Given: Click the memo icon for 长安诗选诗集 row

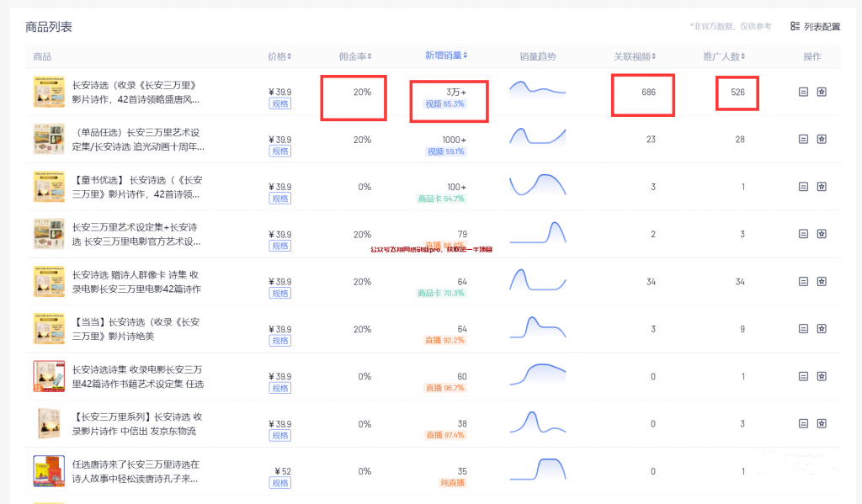Looking at the screenshot, I should (802, 374).
